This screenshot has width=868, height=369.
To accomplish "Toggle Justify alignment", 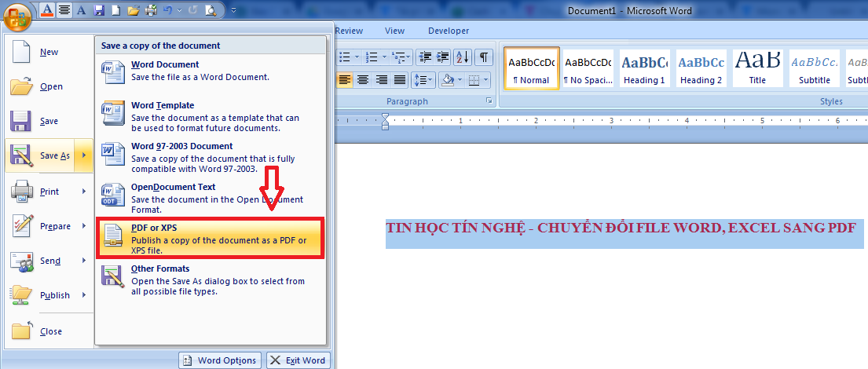I will [x=400, y=79].
